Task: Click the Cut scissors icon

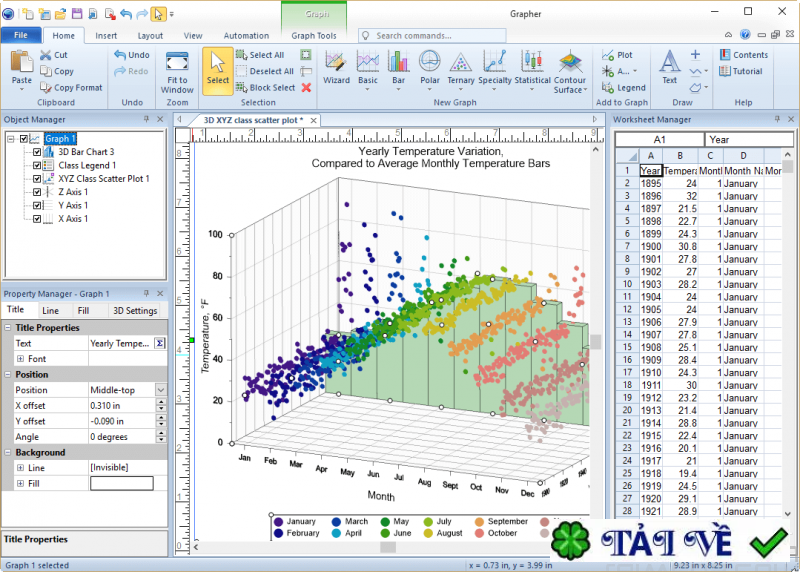Action: coord(46,55)
